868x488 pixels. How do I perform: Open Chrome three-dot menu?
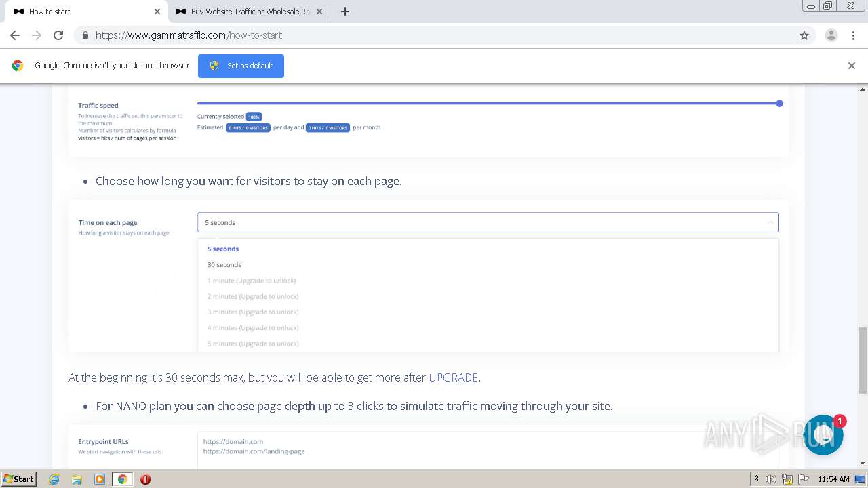click(853, 35)
